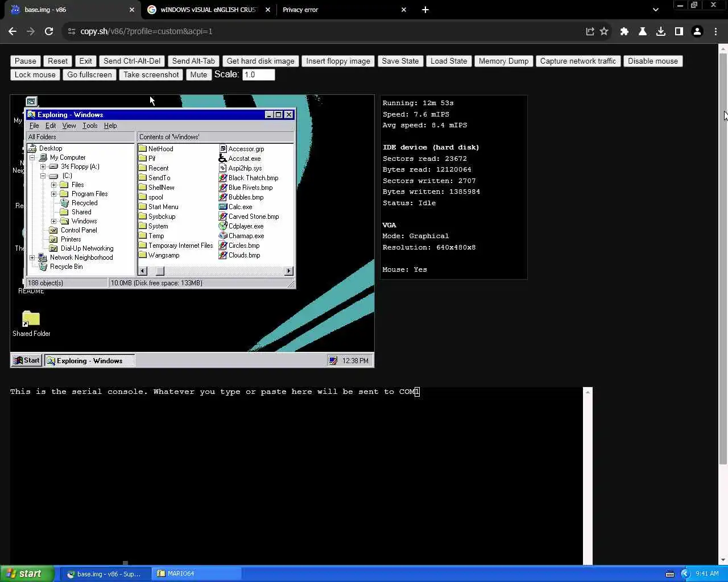Toggle the Mute button
The height and width of the screenshot is (582, 728).
click(198, 74)
